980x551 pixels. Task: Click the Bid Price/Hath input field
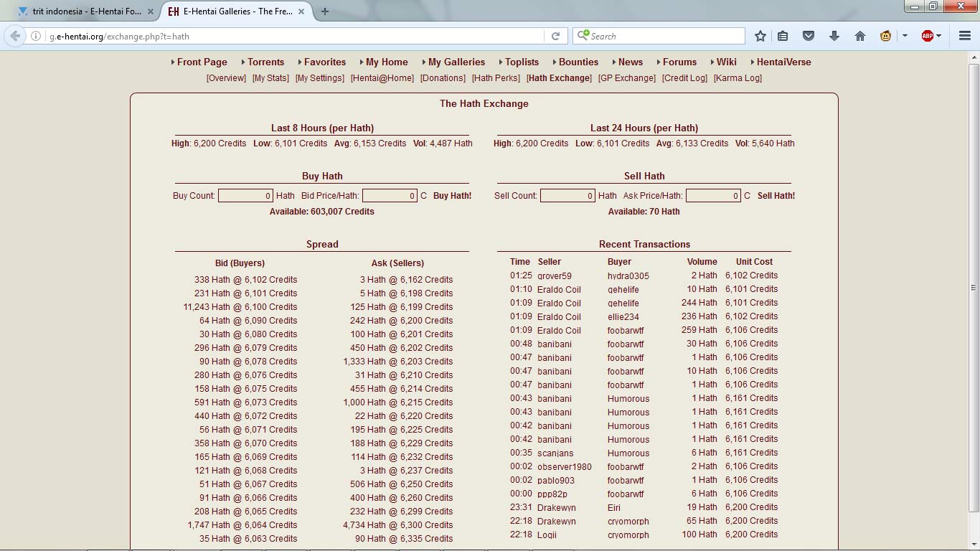click(x=390, y=196)
